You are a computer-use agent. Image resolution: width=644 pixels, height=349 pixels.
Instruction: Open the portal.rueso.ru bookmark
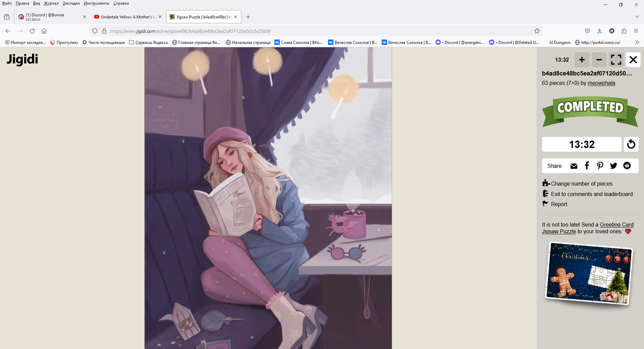pos(598,42)
